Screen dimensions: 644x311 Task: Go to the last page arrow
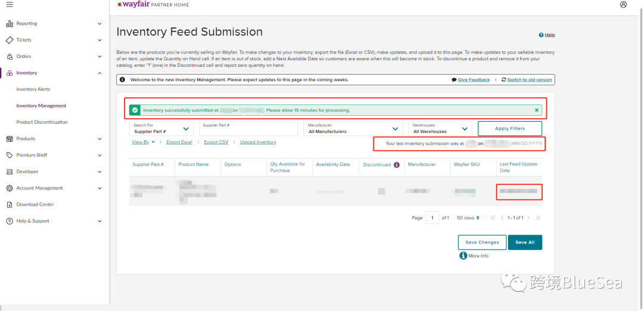point(538,218)
